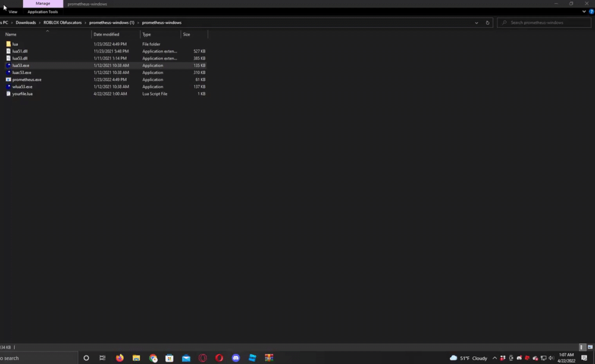Click the 310 KB size cell
The image size is (595, 364).
pos(199,73)
